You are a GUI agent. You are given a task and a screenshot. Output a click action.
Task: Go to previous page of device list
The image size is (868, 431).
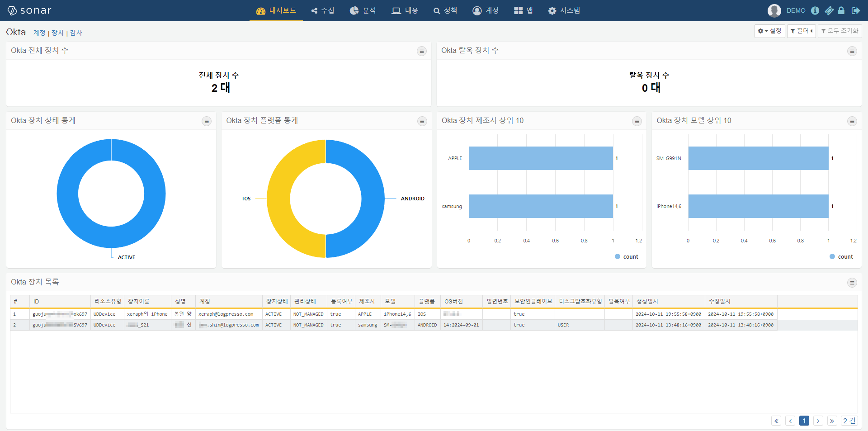[790, 421]
